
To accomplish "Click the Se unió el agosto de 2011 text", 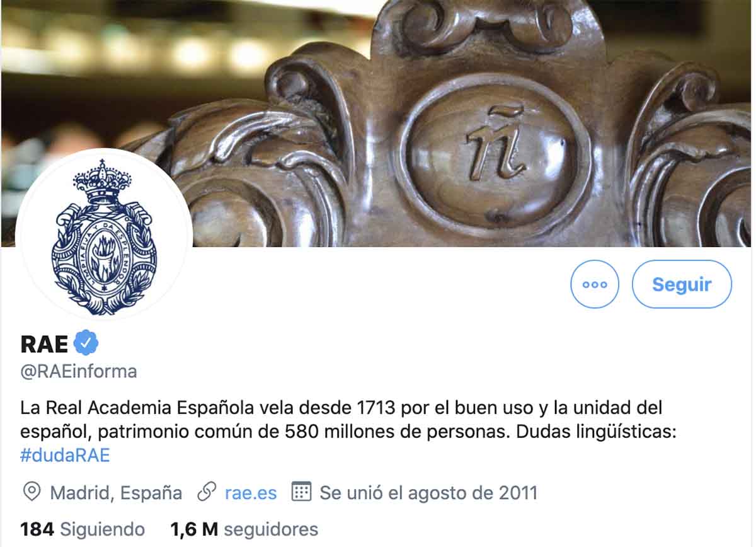I will (x=428, y=493).
